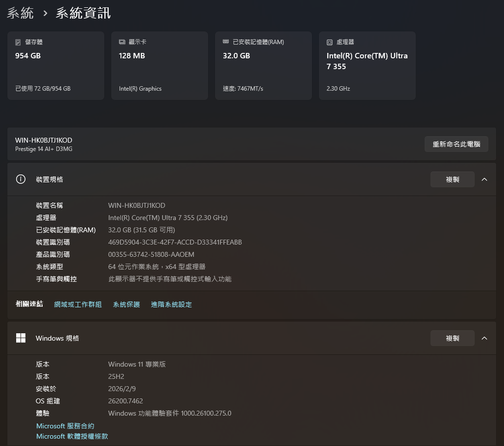Image resolution: width=504 pixels, height=446 pixels.
Task: Click the 已安裝記憶體(RAM) memory icon
Action: pos(226,42)
